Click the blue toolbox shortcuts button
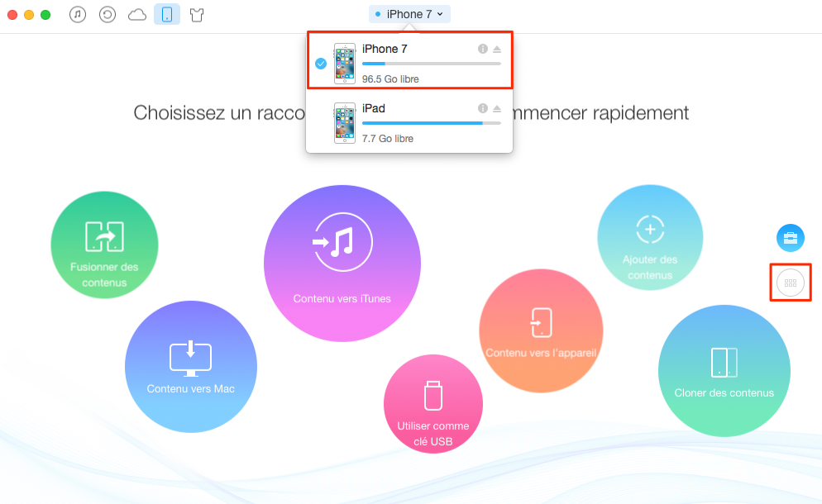 [791, 238]
